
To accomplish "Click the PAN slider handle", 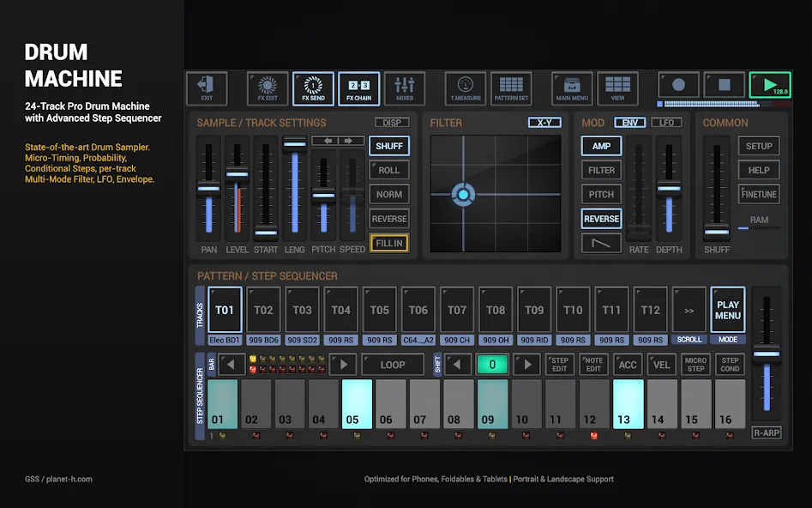I will (208, 189).
